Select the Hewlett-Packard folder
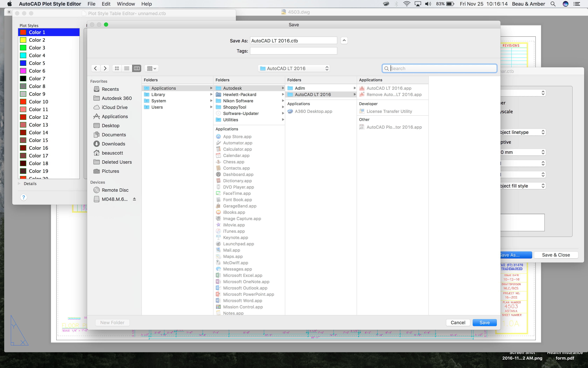The image size is (588, 368). [249, 94]
